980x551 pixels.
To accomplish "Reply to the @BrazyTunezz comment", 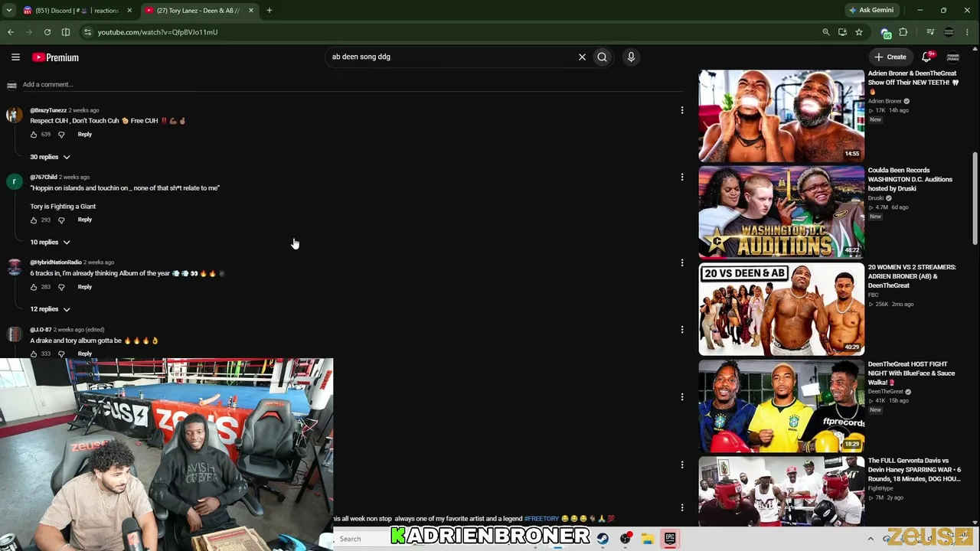I will (x=84, y=135).
